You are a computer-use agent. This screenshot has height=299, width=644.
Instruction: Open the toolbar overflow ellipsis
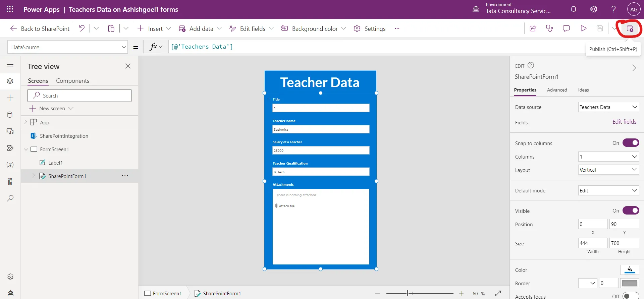(x=397, y=28)
